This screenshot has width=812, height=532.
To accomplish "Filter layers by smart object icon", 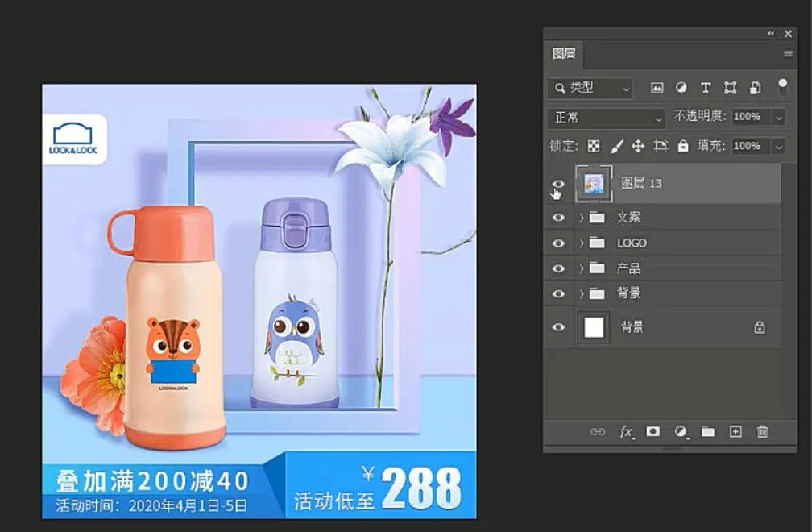I will click(755, 88).
